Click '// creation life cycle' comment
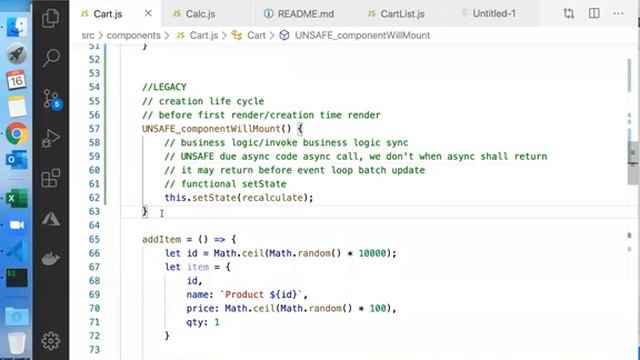 click(203, 101)
